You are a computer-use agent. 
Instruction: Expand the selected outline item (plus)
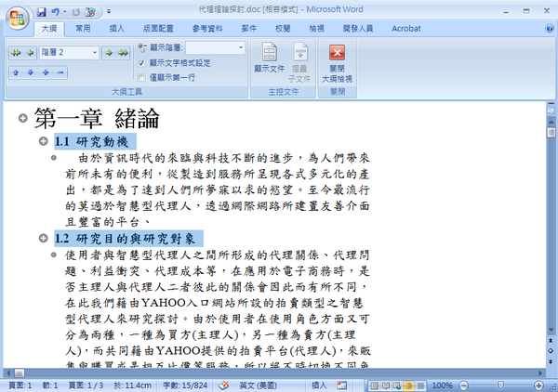(x=46, y=72)
